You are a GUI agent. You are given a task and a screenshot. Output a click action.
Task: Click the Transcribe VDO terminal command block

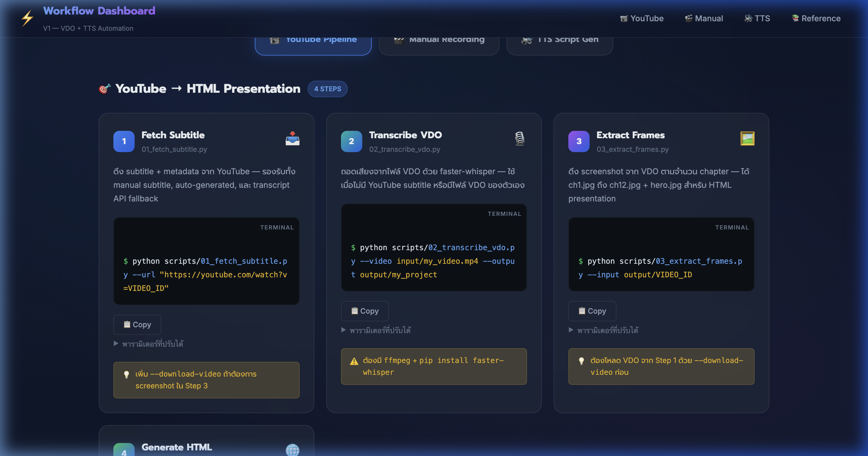pyautogui.click(x=434, y=248)
